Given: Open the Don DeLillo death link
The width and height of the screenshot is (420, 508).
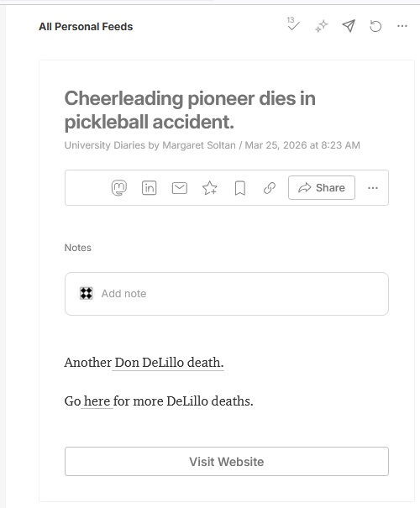Looking at the screenshot, I should (169, 363).
